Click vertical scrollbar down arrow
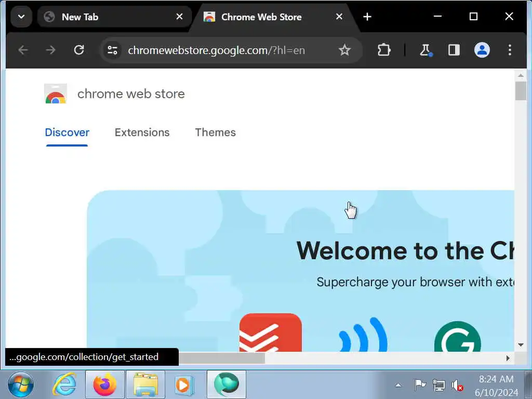Image resolution: width=532 pixels, height=399 pixels. (x=521, y=345)
